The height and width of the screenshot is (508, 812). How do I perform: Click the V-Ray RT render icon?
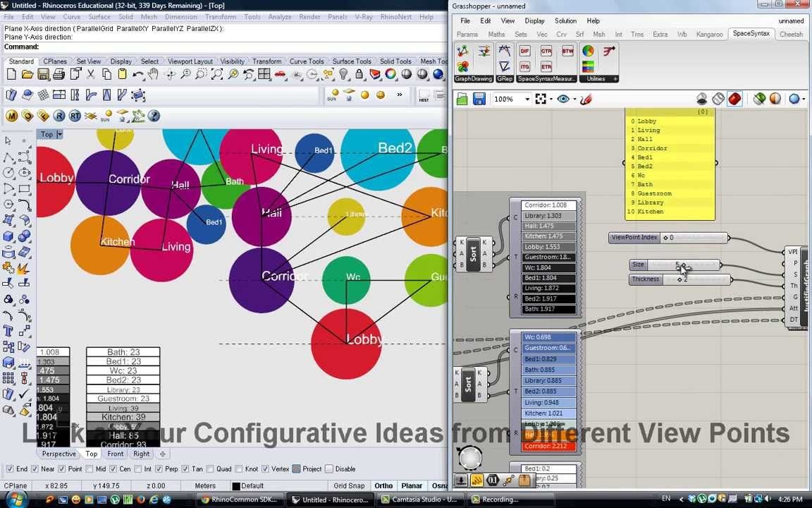75,116
